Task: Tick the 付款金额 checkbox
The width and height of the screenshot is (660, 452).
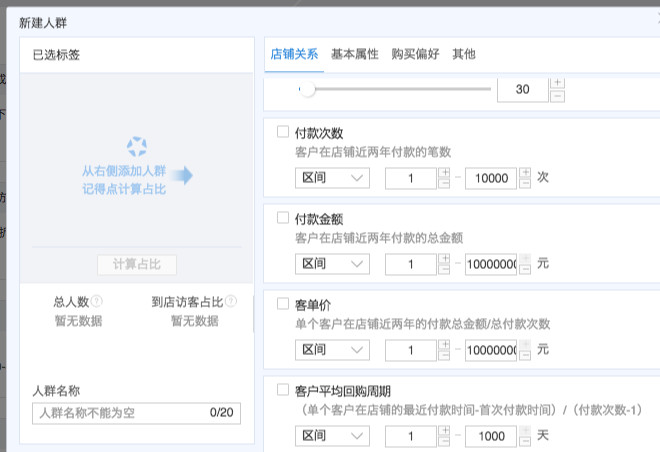Action: click(x=282, y=217)
